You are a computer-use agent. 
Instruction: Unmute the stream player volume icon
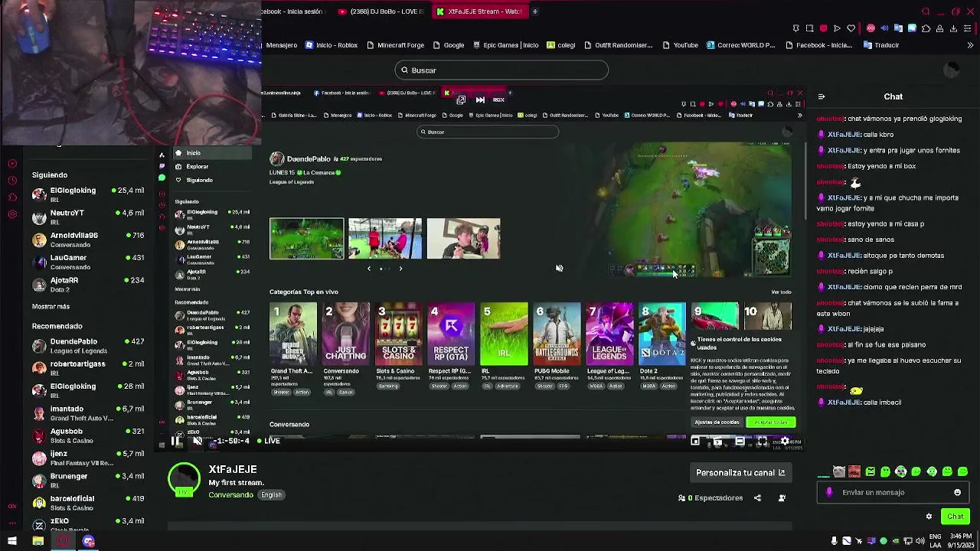click(198, 441)
